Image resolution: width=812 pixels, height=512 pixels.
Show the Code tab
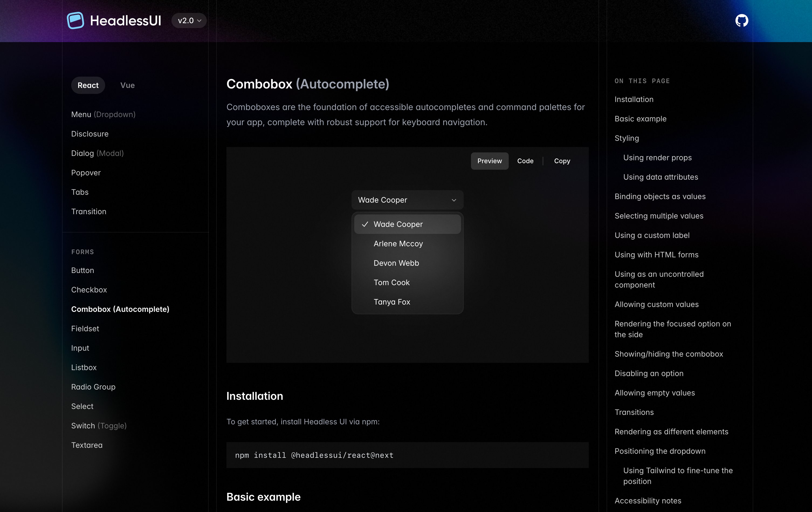point(525,161)
